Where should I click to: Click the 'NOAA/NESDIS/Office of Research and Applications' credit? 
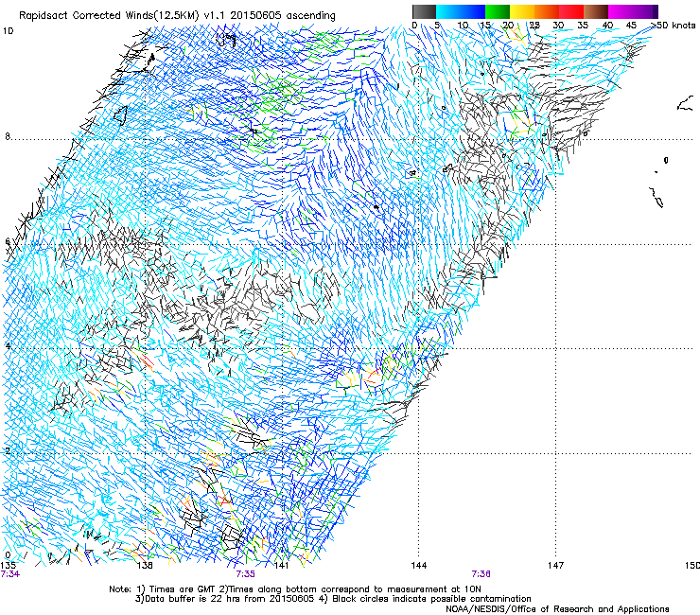557,608
